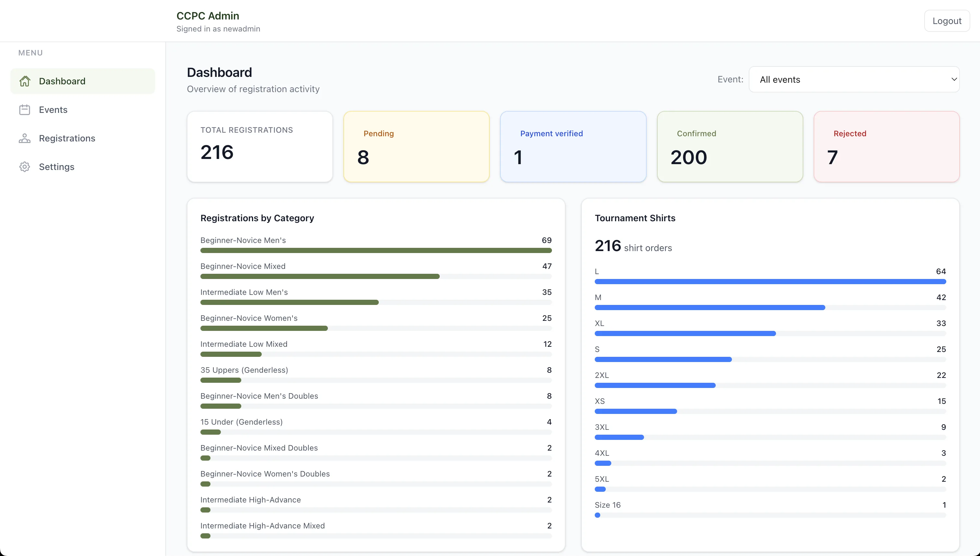Click the XL shirt size bar
This screenshot has width=980, height=556.
coord(771,334)
